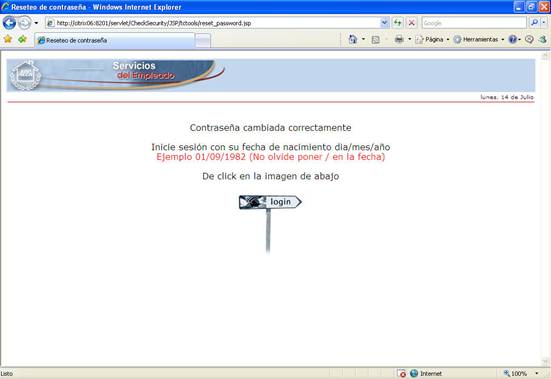Open the Página menu
The height and width of the screenshot is (379, 551).
point(432,39)
